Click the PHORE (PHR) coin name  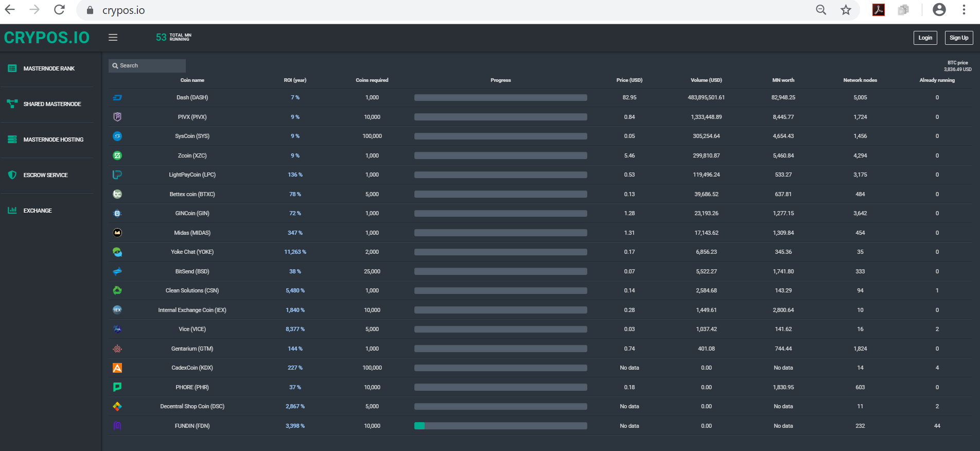click(x=192, y=387)
